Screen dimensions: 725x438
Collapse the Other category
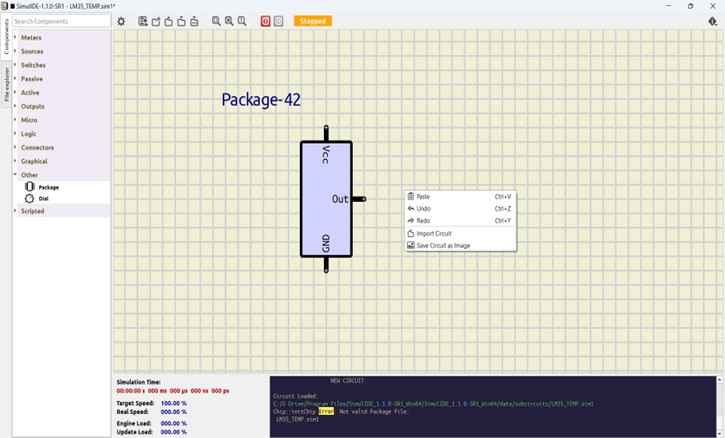coord(29,175)
